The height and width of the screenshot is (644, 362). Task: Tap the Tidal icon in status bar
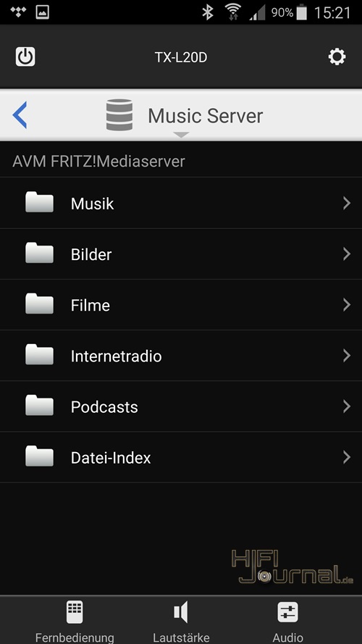pos(18,12)
